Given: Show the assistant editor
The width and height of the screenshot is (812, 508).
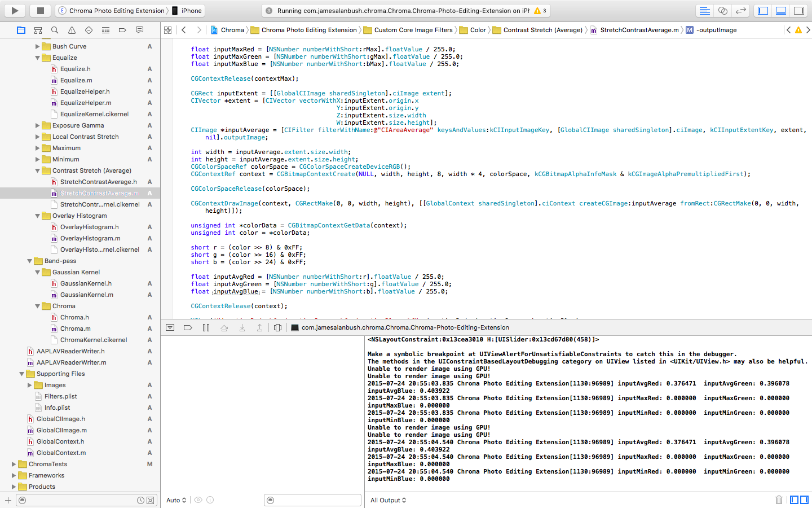Looking at the screenshot, I should (x=722, y=10).
